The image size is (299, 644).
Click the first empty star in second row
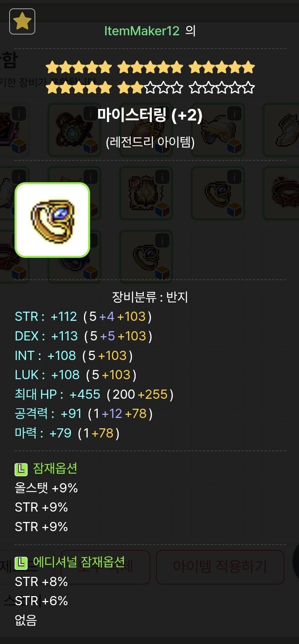click(x=150, y=88)
